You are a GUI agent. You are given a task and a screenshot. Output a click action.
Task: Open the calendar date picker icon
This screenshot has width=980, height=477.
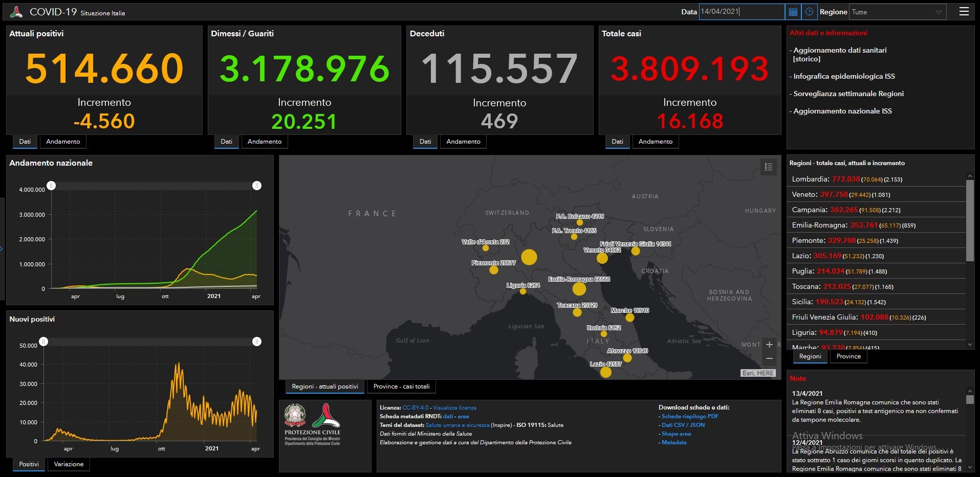(793, 12)
